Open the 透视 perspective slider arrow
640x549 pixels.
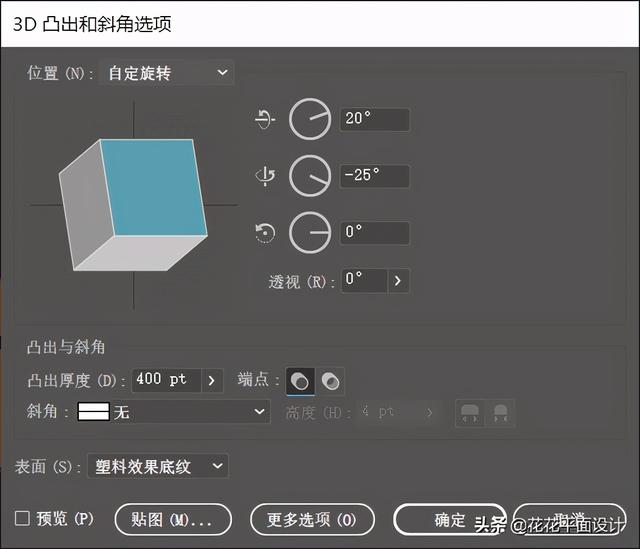point(398,280)
